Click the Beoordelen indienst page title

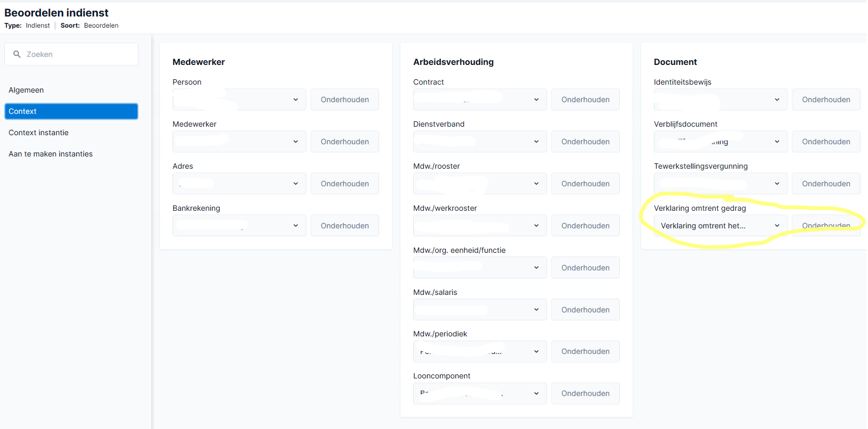click(56, 13)
